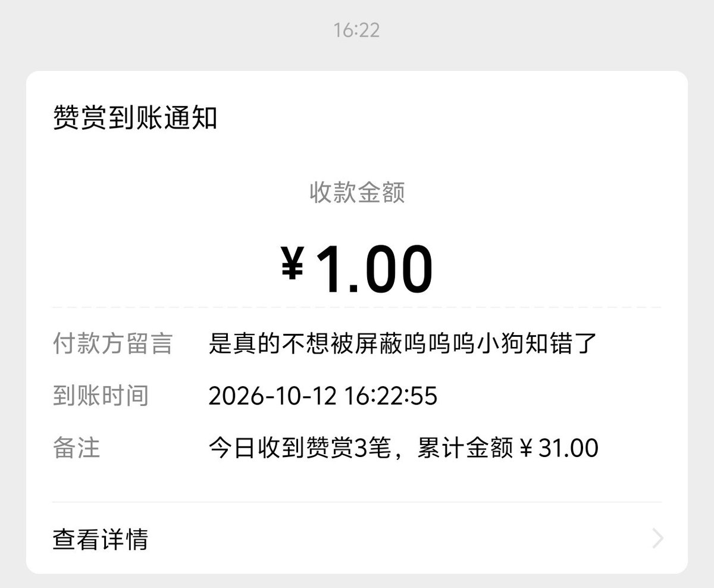
Task: Select the 付款方留言 label
Action: (x=112, y=343)
